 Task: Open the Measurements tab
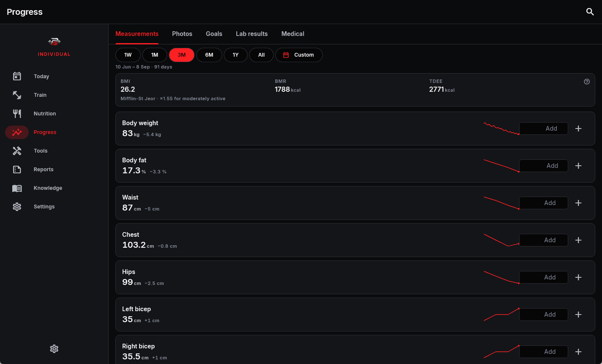pyautogui.click(x=137, y=34)
